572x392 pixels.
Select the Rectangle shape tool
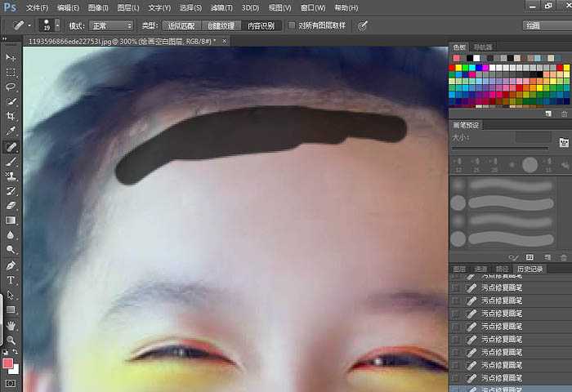(x=11, y=310)
